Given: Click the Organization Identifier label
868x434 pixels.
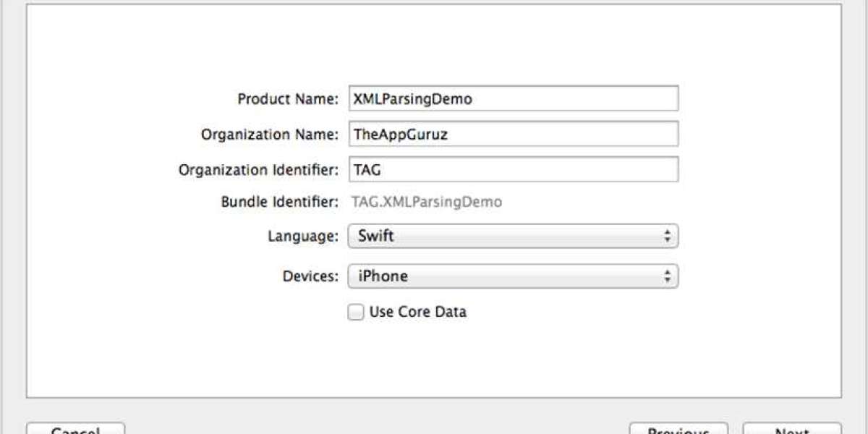Looking at the screenshot, I should pyautogui.click(x=258, y=170).
